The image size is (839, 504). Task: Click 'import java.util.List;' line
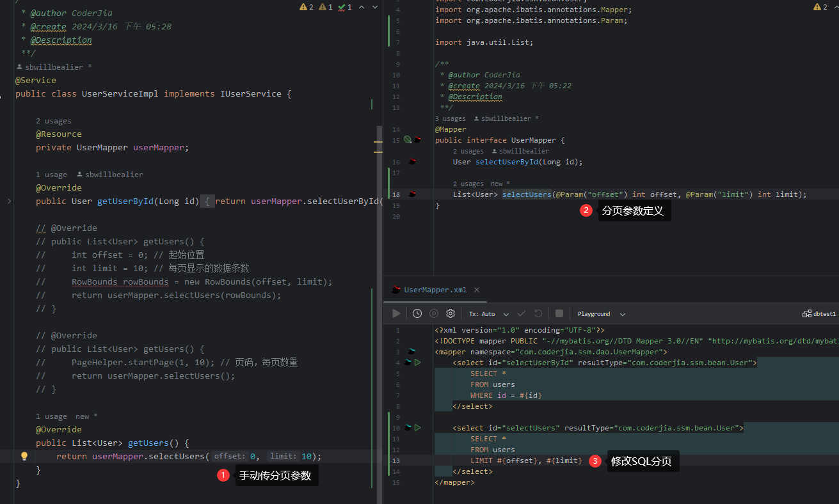[x=484, y=42]
